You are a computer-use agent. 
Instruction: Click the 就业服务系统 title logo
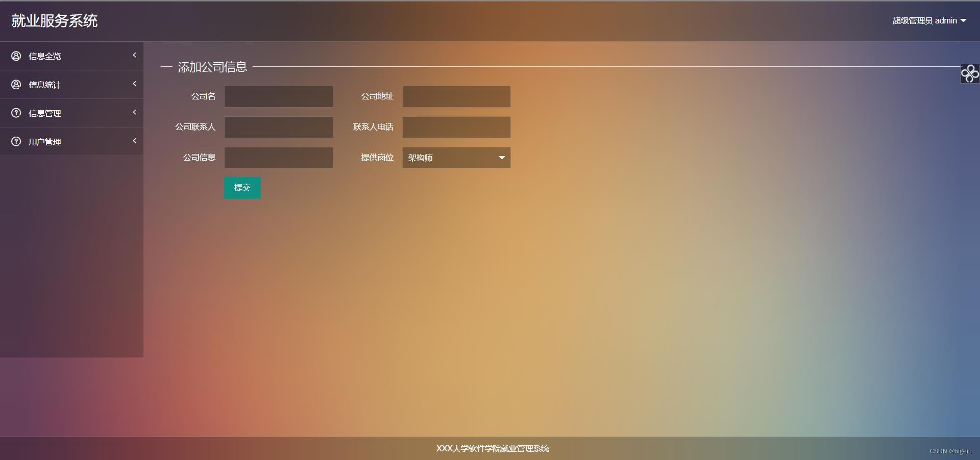pos(55,21)
